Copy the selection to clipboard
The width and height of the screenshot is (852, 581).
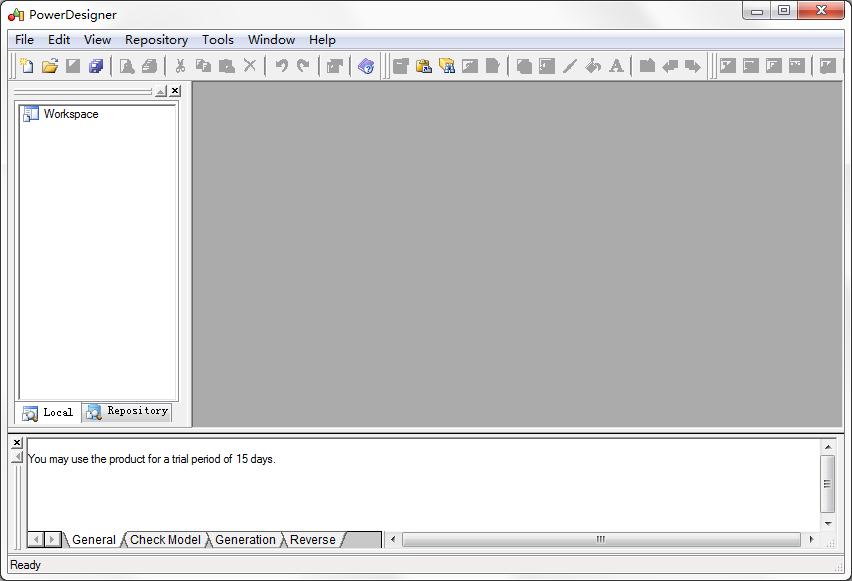point(203,66)
